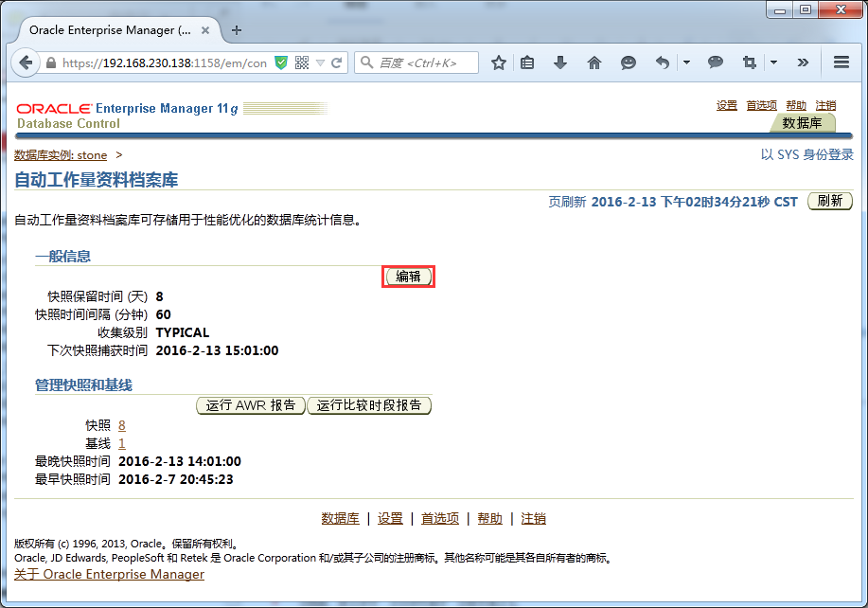Bookmark this page with star icon

498,63
